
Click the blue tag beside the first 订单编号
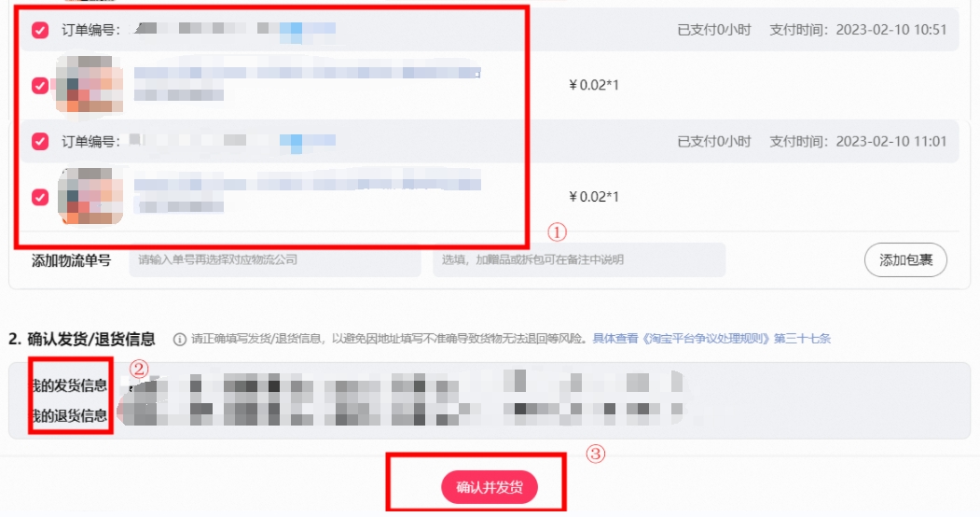(308, 29)
